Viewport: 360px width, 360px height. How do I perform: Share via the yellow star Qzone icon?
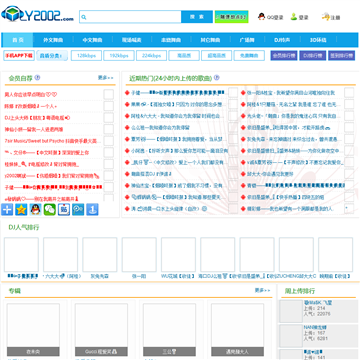21,209
